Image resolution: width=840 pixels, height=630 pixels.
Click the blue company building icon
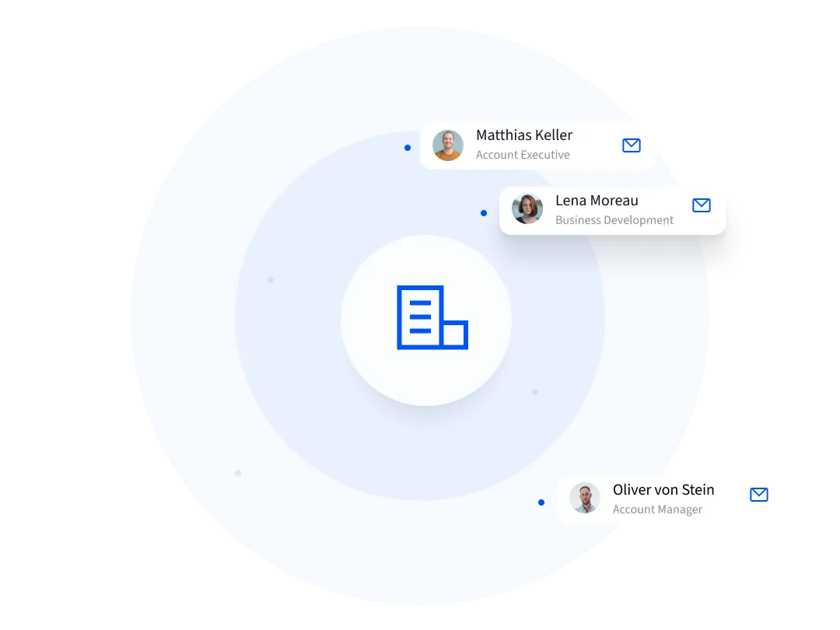432,317
